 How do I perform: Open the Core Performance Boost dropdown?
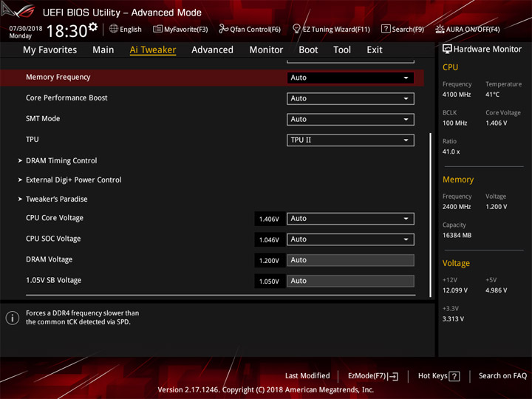point(350,98)
